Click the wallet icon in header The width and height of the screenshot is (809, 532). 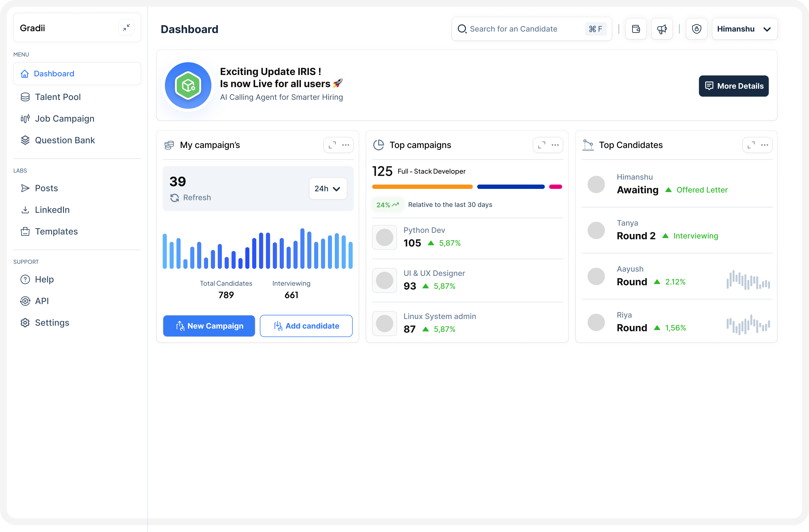[x=636, y=29]
